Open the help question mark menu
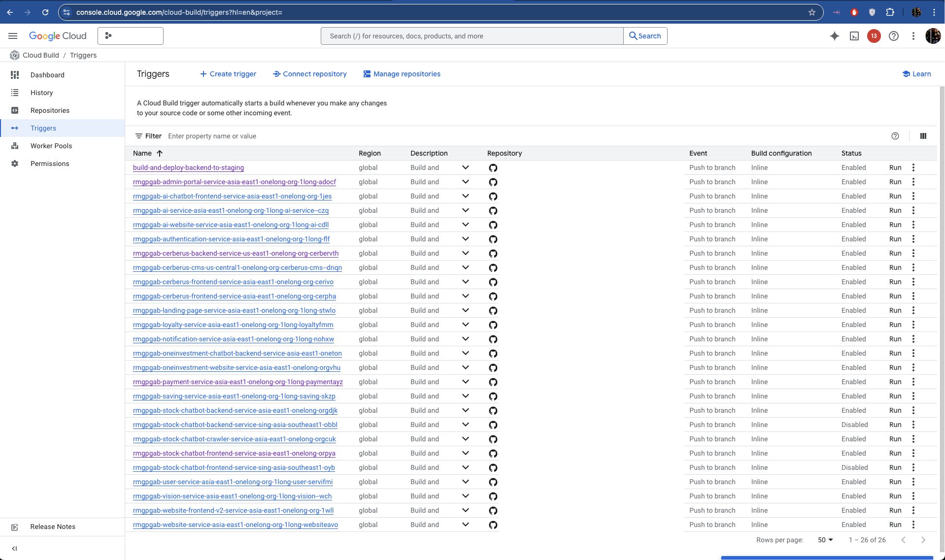945x560 pixels. pyautogui.click(x=893, y=36)
